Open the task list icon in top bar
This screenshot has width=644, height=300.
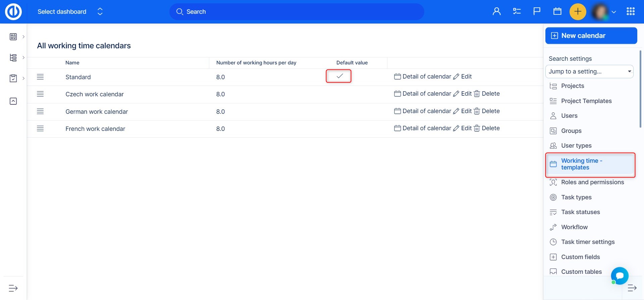click(x=517, y=12)
